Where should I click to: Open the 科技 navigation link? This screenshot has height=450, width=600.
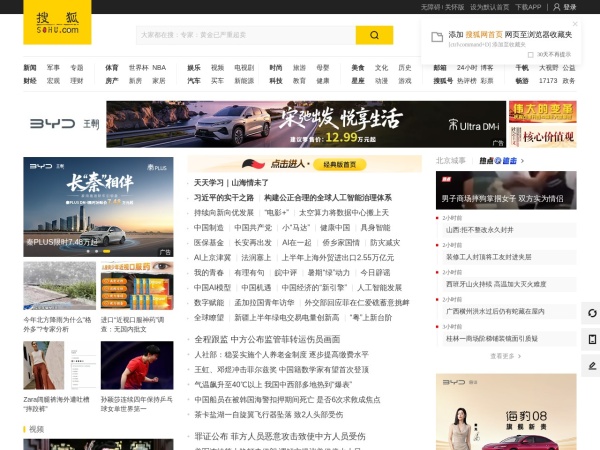point(276,81)
